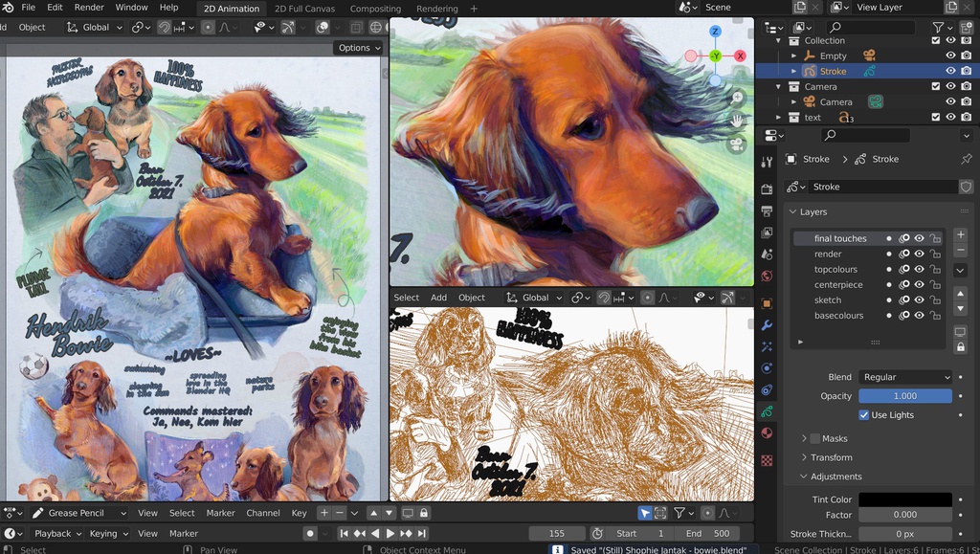Toggle lock on the render layer

935,255
